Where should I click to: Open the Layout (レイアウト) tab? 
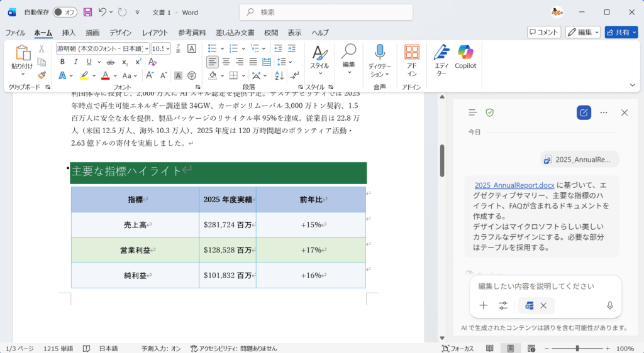click(155, 33)
